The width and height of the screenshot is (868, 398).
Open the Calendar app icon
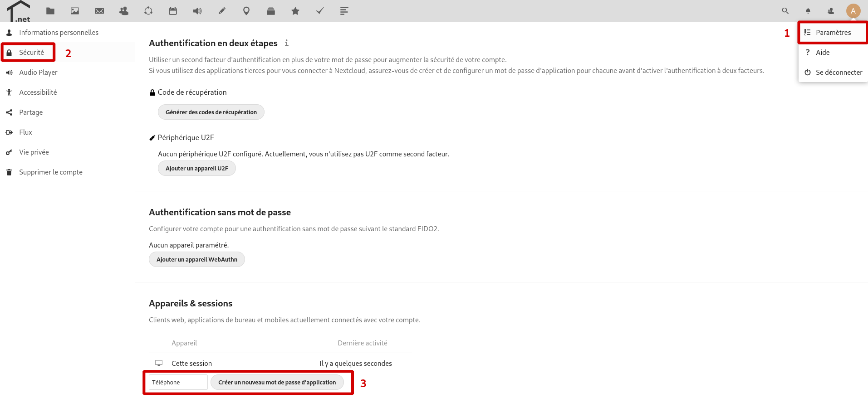(x=173, y=11)
